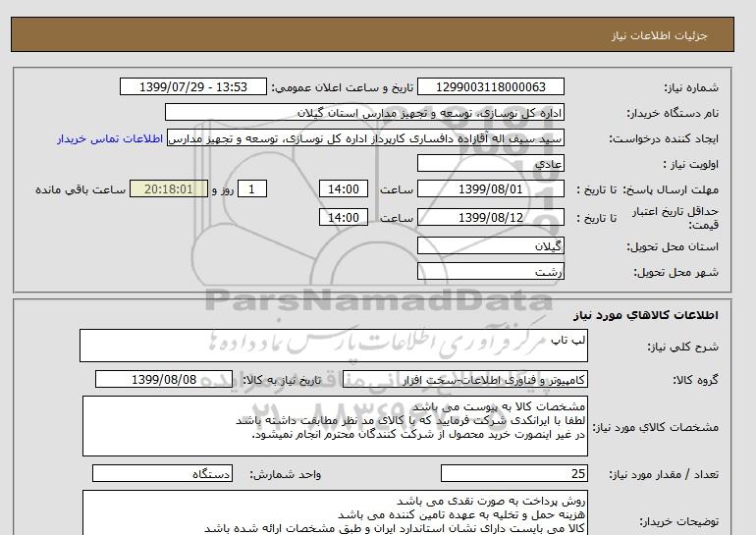Click the unit of measure field دستگاه
Screen dimensions: 756x535
click(162, 473)
